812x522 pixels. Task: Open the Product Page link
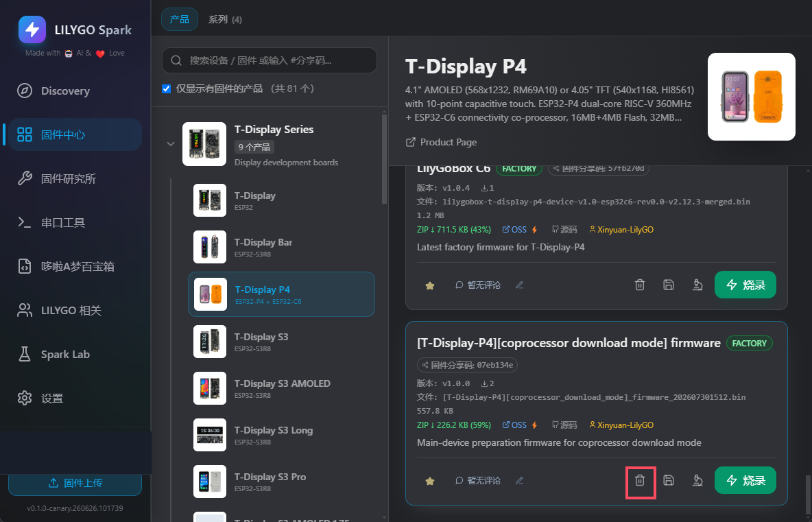click(441, 142)
